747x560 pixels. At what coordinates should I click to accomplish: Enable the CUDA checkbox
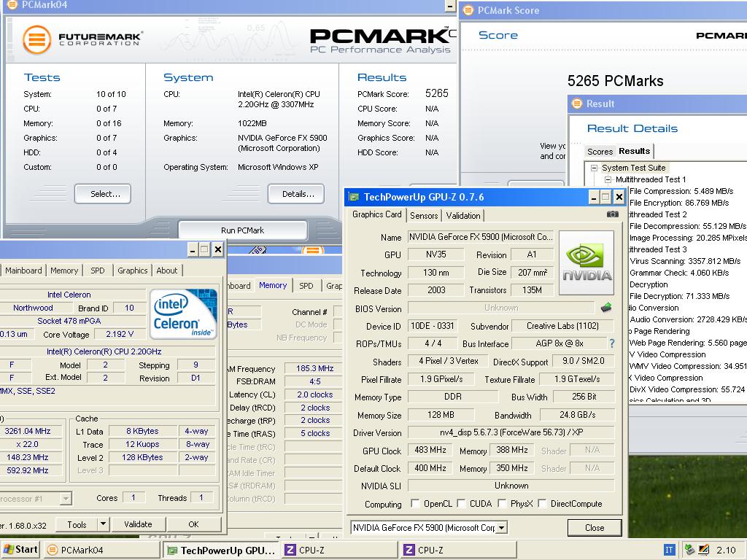pos(461,503)
